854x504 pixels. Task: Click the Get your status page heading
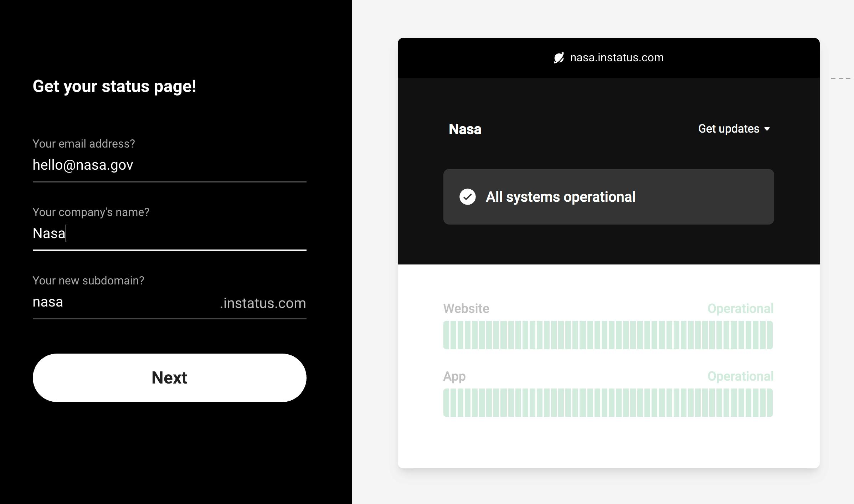click(x=114, y=87)
